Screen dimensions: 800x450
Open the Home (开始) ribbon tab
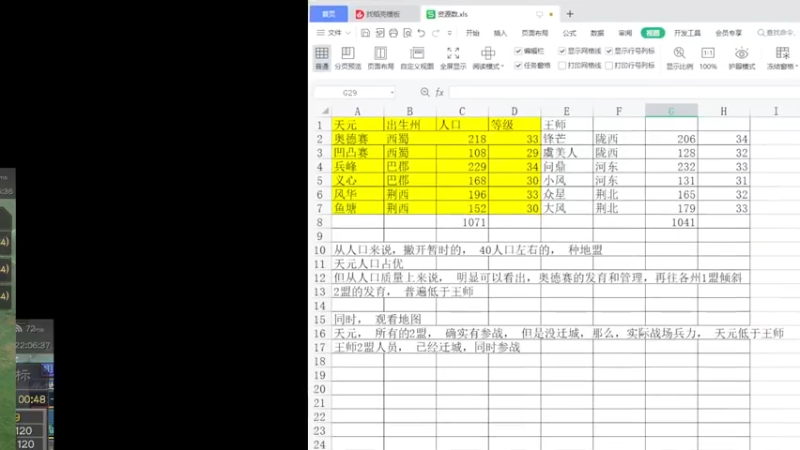[472, 33]
